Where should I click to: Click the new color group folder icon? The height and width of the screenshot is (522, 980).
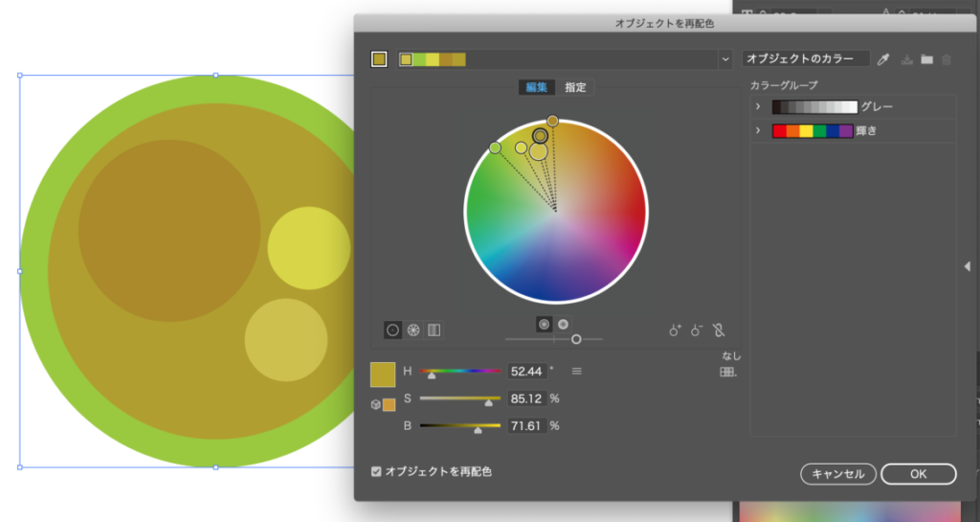926,59
